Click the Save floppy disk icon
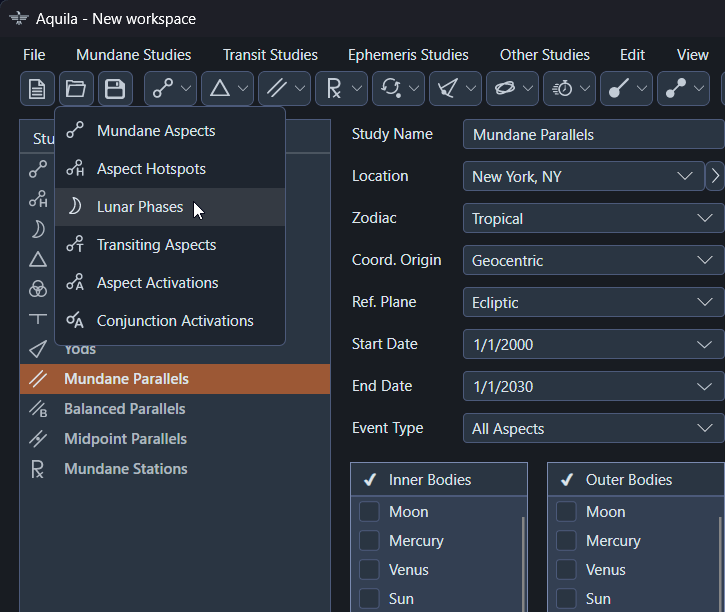 pyautogui.click(x=115, y=89)
